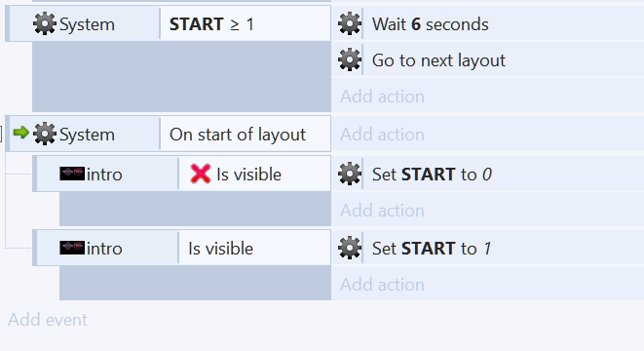Click intro sprite thumbnail in the last sub-event
Viewport: 644px width, 351px height.
pyautogui.click(x=72, y=248)
